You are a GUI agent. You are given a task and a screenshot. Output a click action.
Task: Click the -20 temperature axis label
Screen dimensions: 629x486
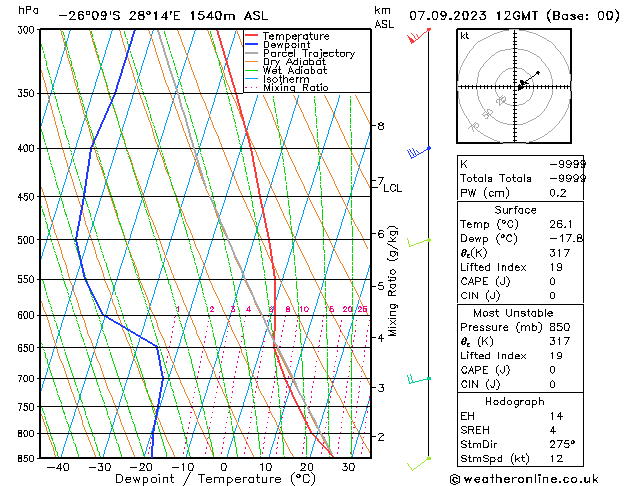pos(141,467)
